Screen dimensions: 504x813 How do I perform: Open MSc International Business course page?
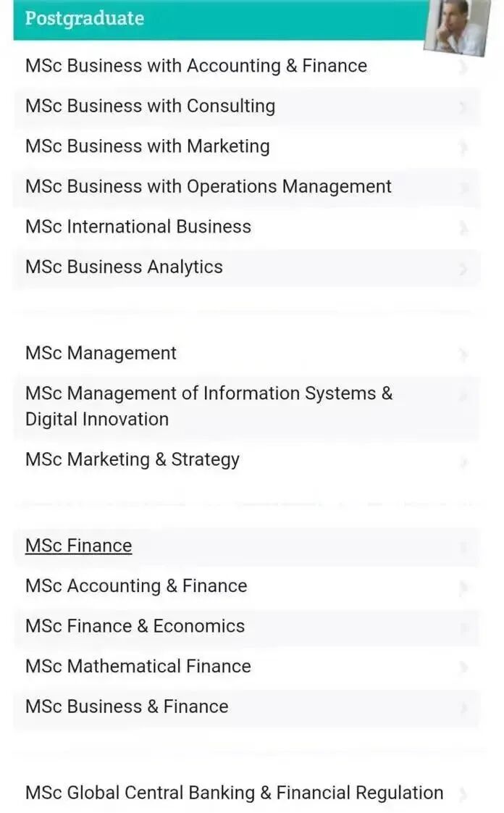[138, 227]
